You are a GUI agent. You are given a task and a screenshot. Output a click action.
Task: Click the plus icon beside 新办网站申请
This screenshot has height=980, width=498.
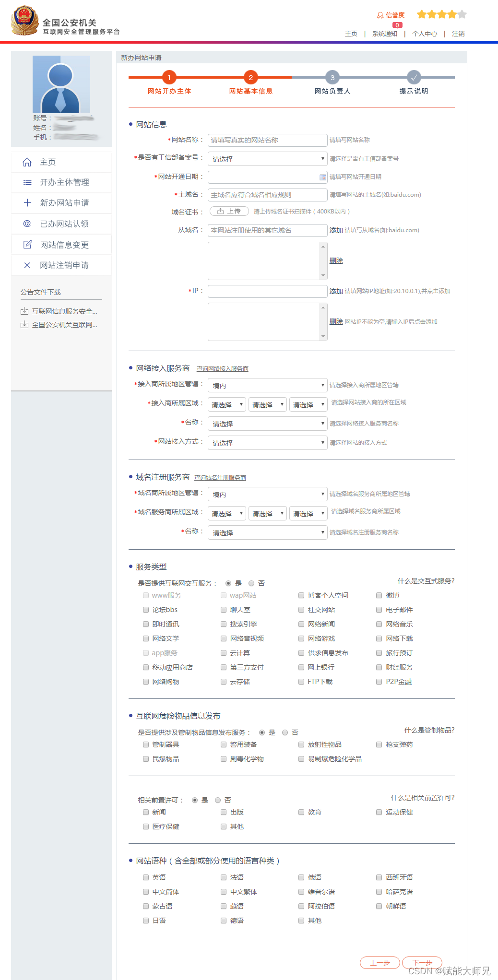27,203
